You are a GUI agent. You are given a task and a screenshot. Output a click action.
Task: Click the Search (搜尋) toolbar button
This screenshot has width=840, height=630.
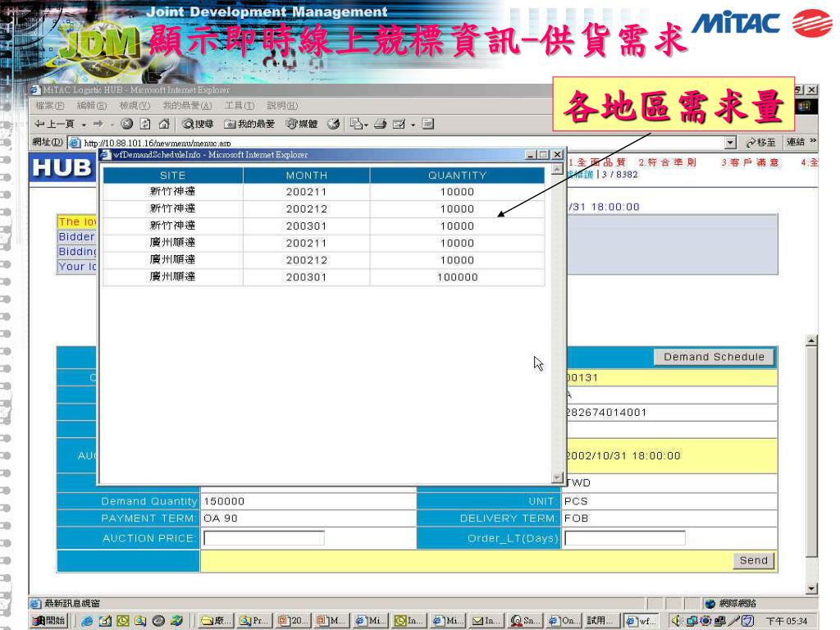[x=198, y=125]
